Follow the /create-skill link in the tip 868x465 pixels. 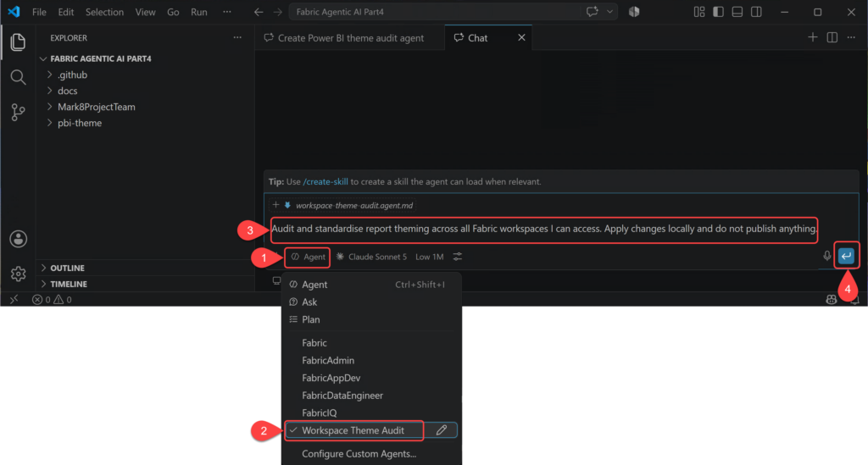325,181
